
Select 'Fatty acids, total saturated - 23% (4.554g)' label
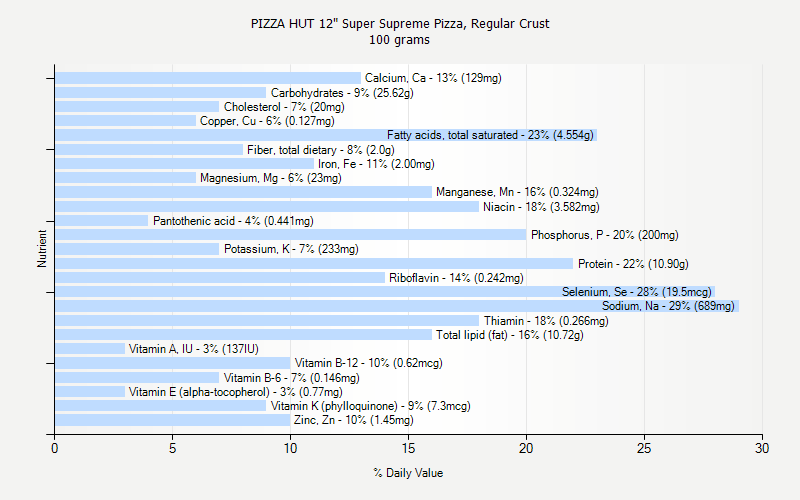coord(490,135)
